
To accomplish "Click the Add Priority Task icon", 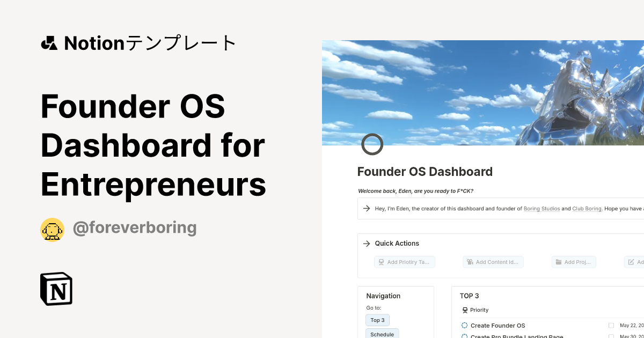I will click(381, 262).
